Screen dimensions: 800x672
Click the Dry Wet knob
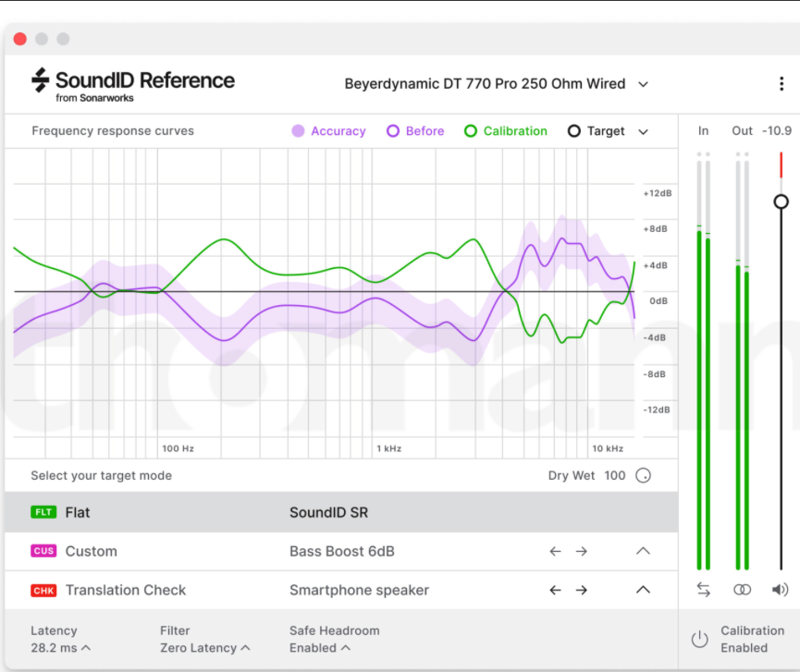(643, 476)
